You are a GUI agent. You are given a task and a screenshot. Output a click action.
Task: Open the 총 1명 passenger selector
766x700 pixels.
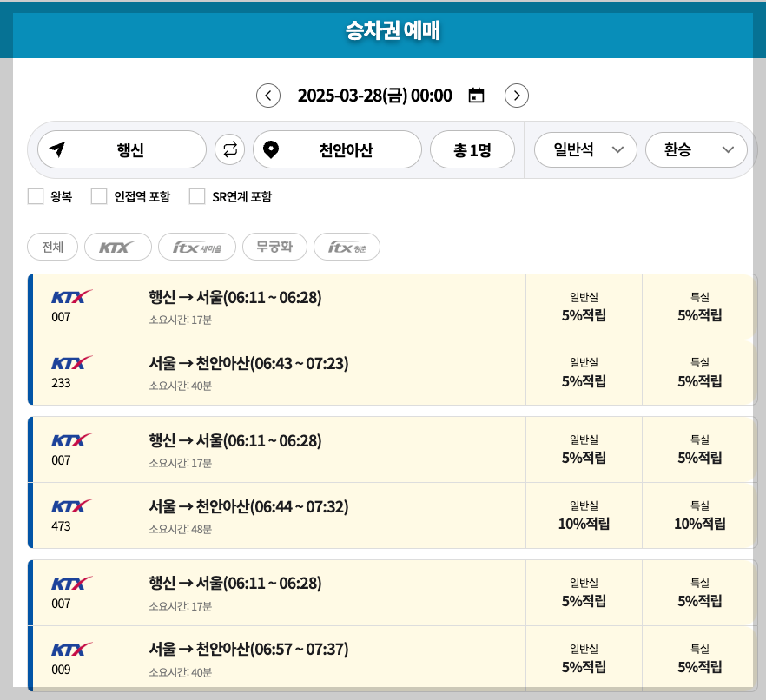[x=473, y=149]
